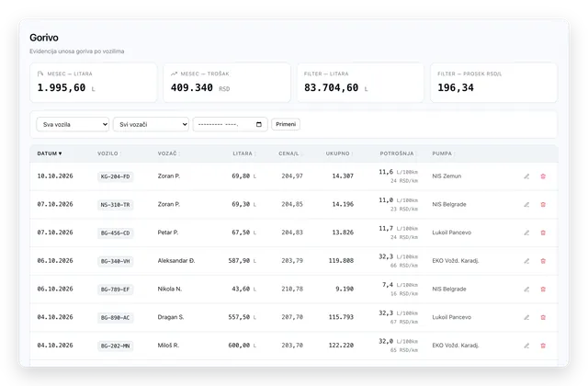This screenshot has width=588, height=386.
Task: Delete the Nikola N. BG-789-EF entry
Action: click(x=543, y=289)
